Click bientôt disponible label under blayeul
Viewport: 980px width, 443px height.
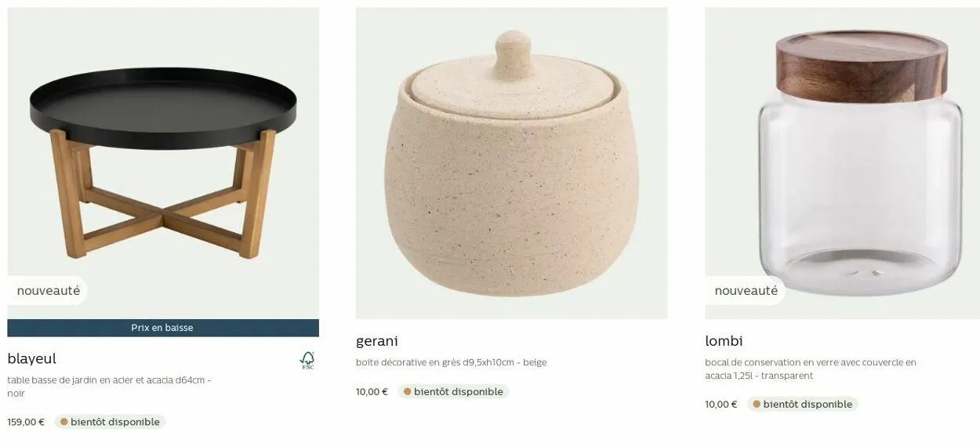point(115,422)
